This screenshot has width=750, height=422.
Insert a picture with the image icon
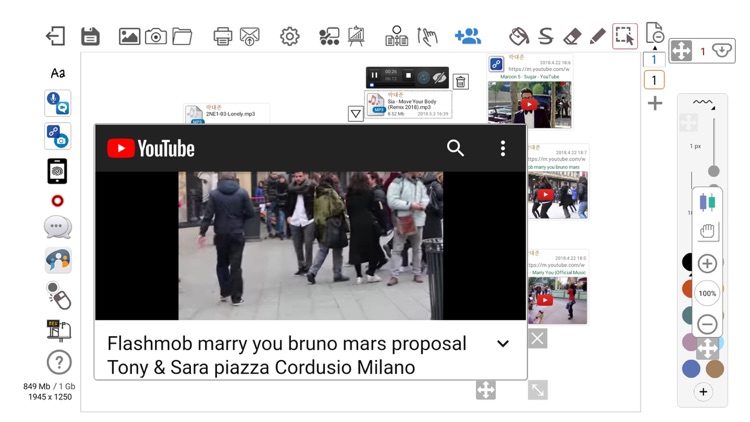[129, 36]
